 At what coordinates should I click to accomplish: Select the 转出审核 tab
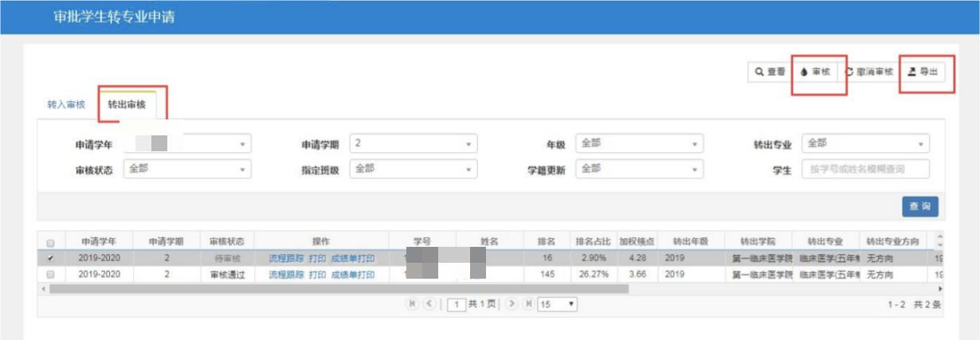pyautogui.click(x=127, y=105)
